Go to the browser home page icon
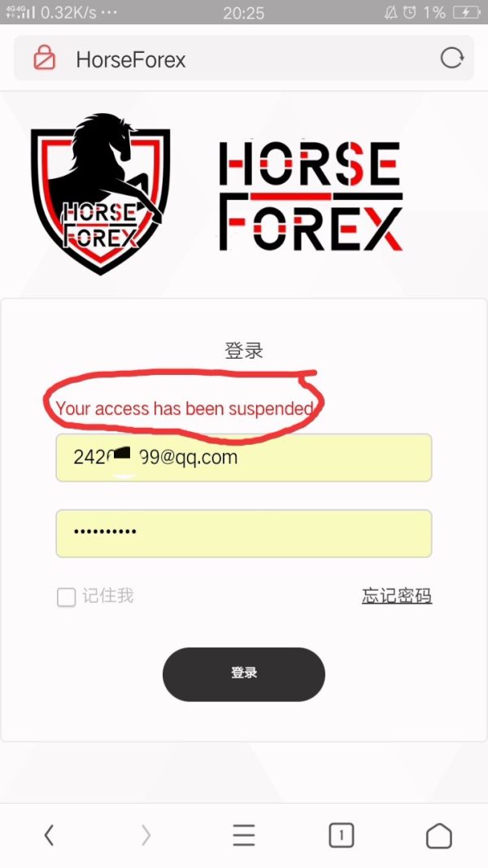Image resolution: width=488 pixels, height=868 pixels. pyautogui.click(x=438, y=835)
